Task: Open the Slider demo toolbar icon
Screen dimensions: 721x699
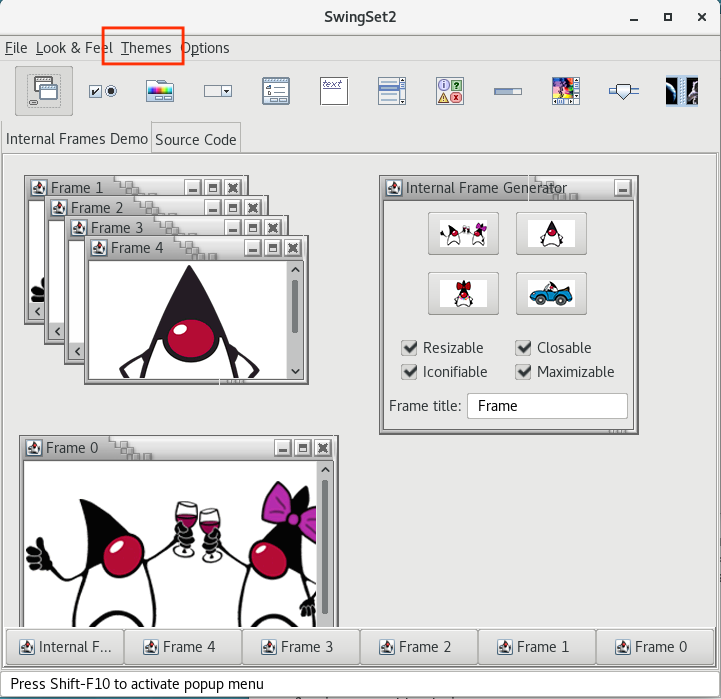Action: click(624, 91)
